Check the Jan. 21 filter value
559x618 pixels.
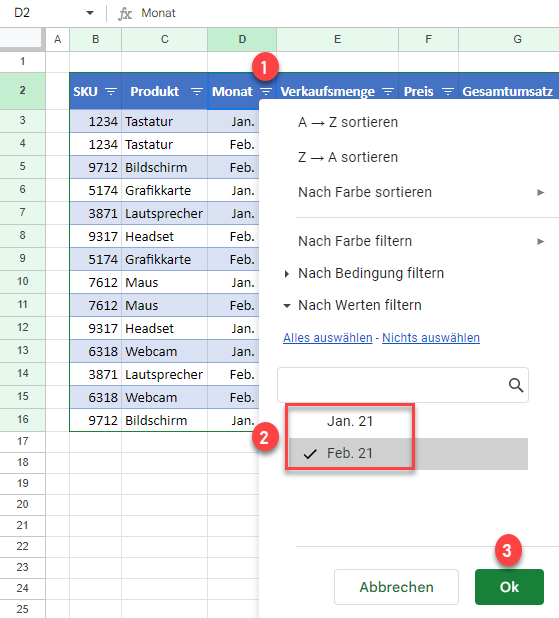[x=350, y=421]
